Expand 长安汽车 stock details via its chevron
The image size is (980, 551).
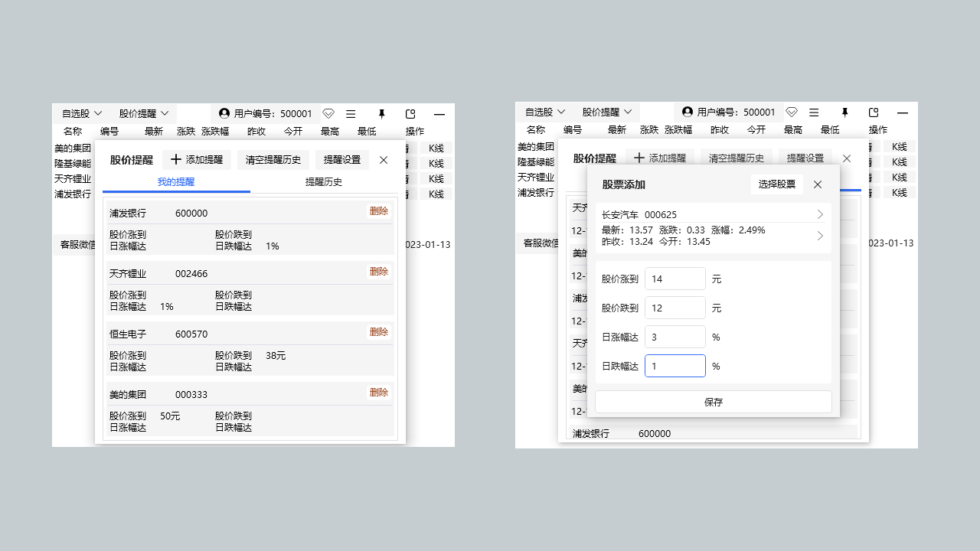pos(819,214)
